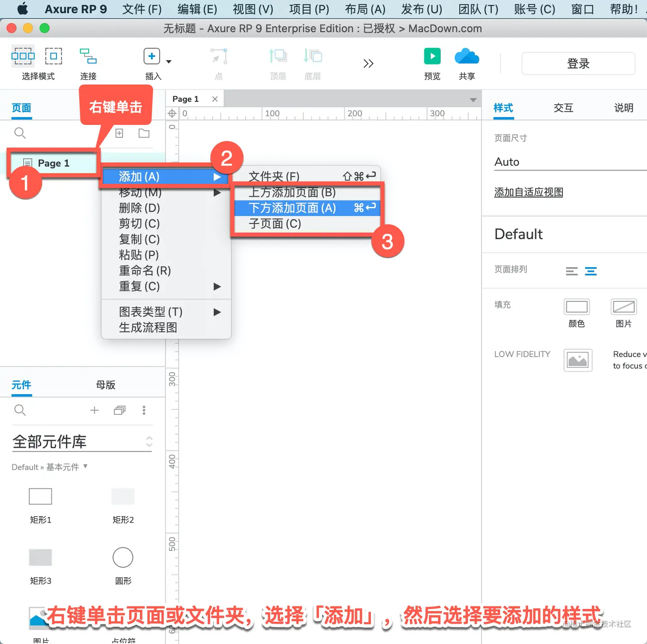Align the page to center
The image size is (647, 644).
(x=591, y=271)
